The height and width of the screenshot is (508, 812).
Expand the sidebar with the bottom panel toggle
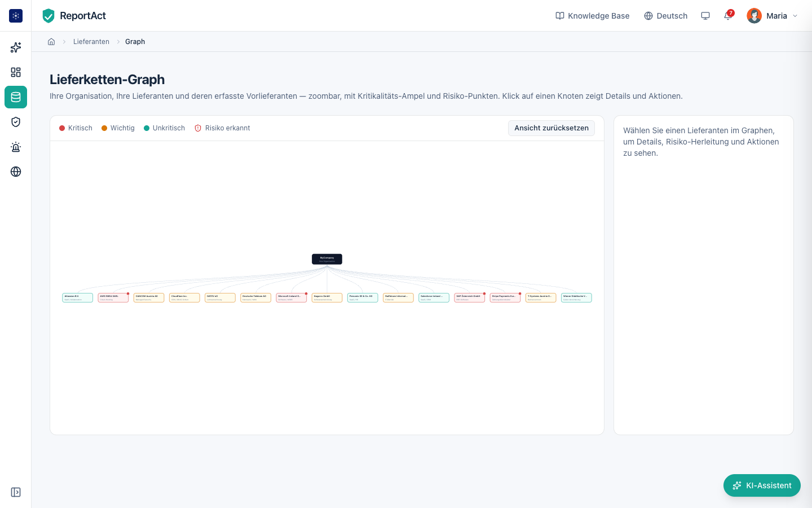[16, 492]
